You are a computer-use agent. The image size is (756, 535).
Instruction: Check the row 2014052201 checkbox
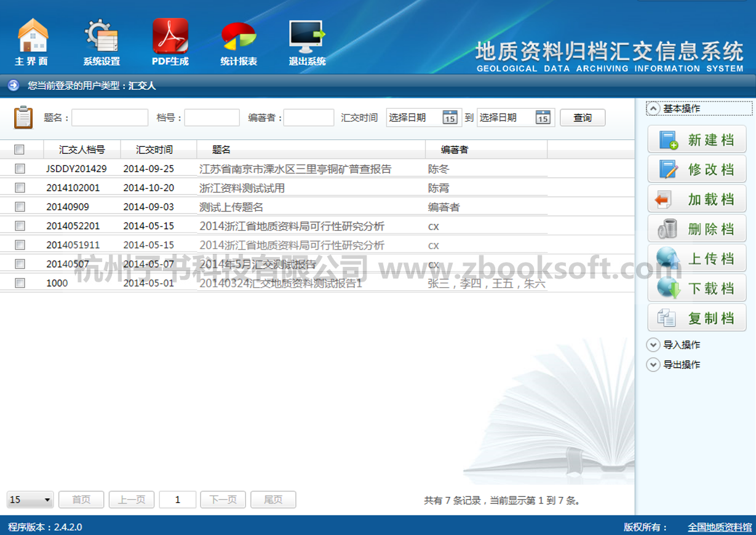coord(20,226)
